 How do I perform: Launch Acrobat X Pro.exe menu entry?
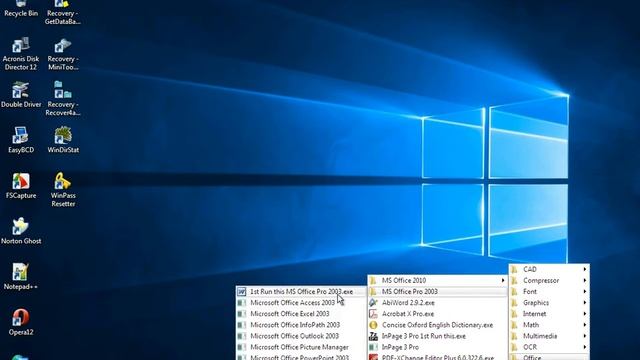pyautogui.click(x=438, y=314)
